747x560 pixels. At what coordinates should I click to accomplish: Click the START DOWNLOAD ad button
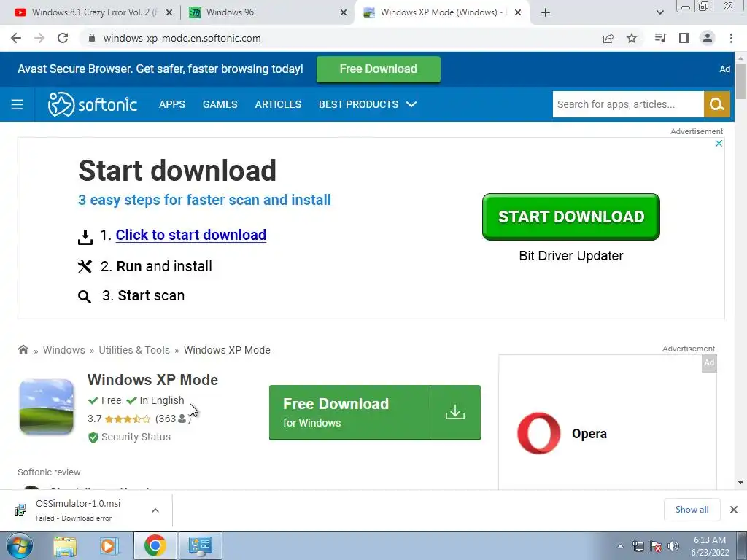click(x=570, y=217)
